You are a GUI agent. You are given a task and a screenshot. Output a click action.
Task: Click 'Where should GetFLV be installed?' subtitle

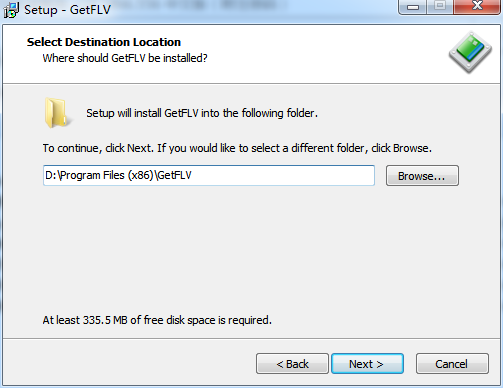[125, 58]
